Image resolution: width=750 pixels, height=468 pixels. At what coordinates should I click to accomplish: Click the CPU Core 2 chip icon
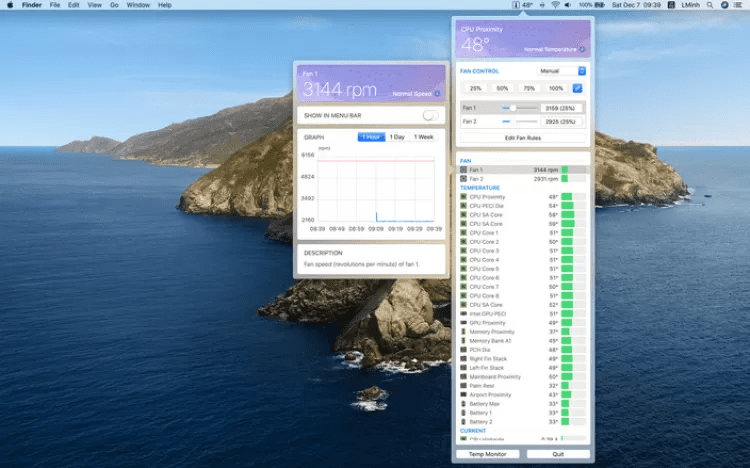coord(463,242)
